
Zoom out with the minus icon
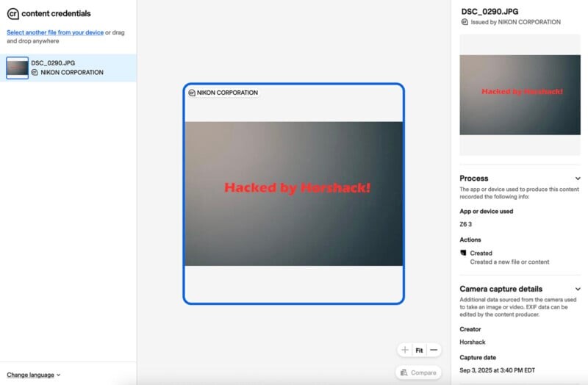(x=434, y=350)
